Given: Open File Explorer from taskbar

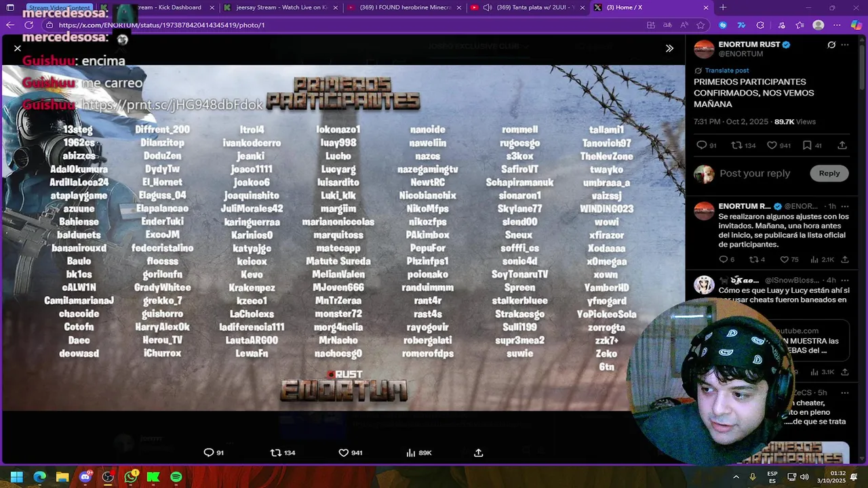Looking at the screenshot, I should (x=62, y=477).
